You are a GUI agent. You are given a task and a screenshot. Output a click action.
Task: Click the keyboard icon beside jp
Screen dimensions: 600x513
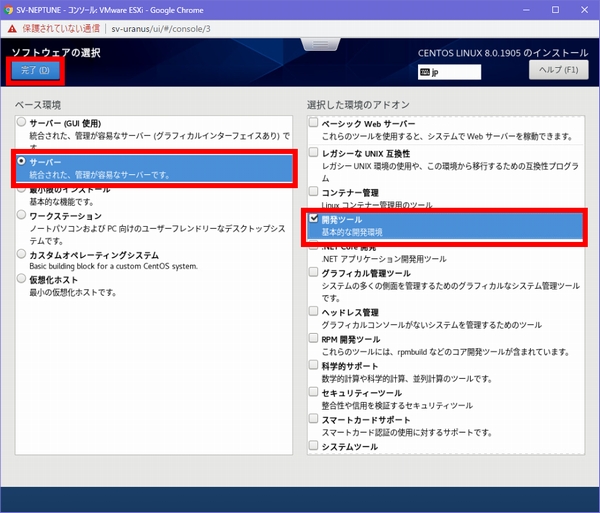(x=424, y=72)
